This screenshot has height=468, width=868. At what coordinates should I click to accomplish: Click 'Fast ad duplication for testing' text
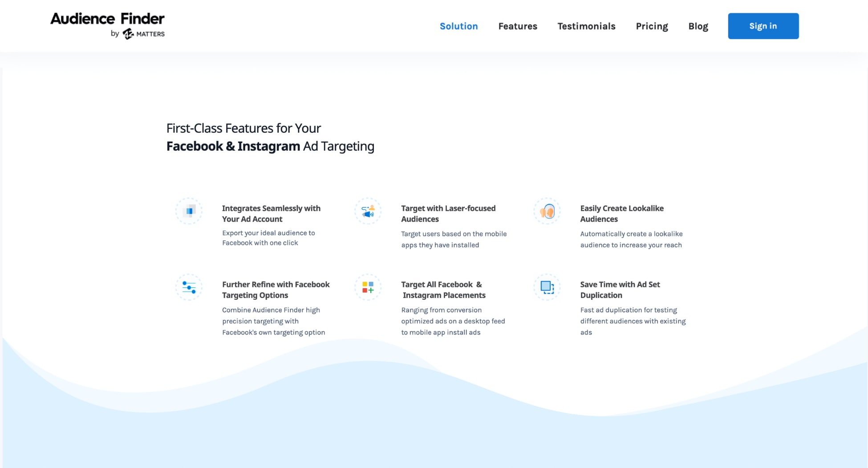633,321
